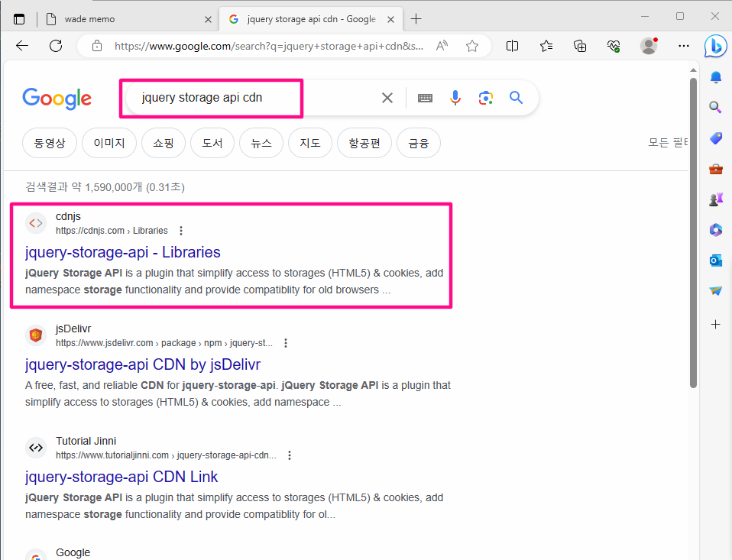Open jquery-storage-api CDN by jsDelivr link
This screenshot has width=732, height=560.
click(143, 364)
